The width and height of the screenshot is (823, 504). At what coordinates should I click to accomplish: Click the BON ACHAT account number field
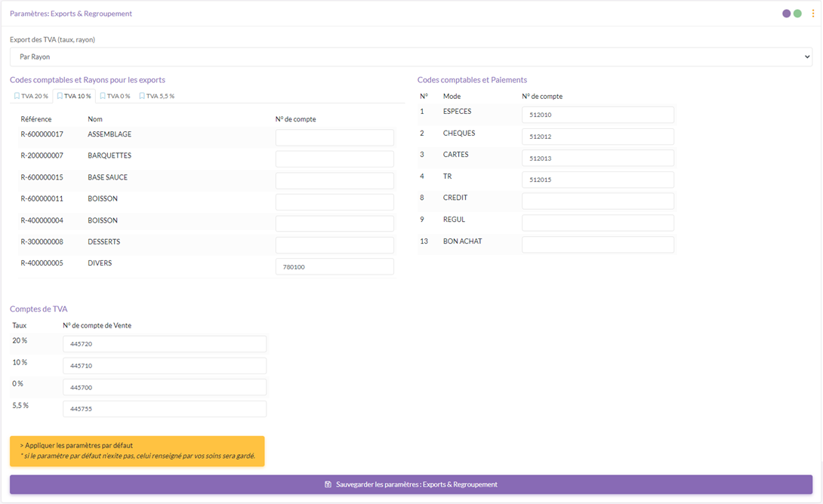click(x=597, y=245)
